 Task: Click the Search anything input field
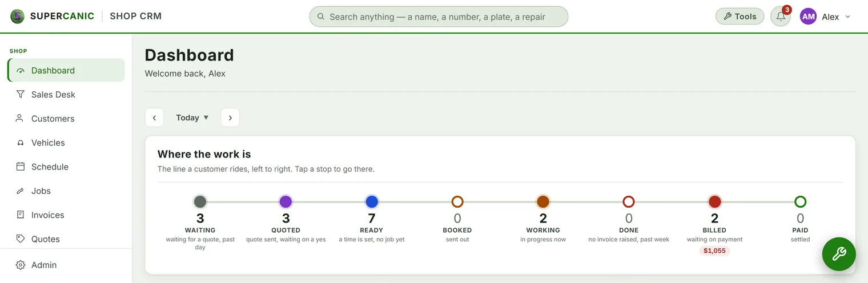(x=439, y=17)
